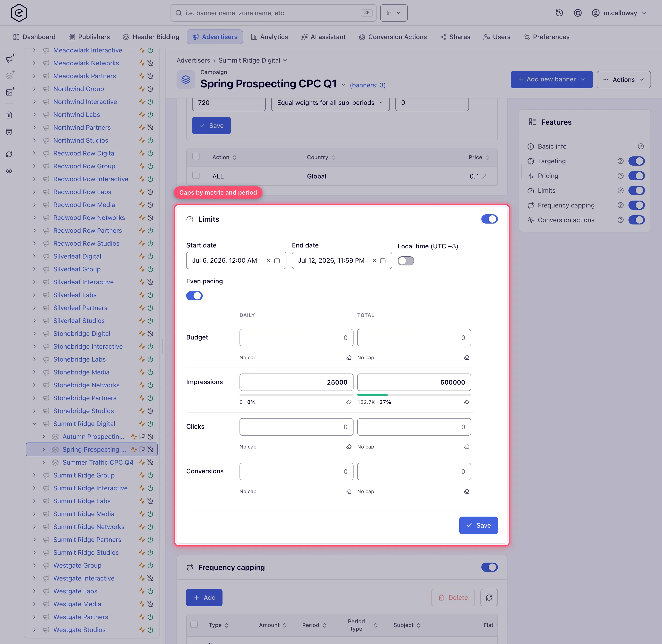This screenshot has width=662, height=644.
Task: Open the history clock icon in header
Action: (x=559, y=13)
